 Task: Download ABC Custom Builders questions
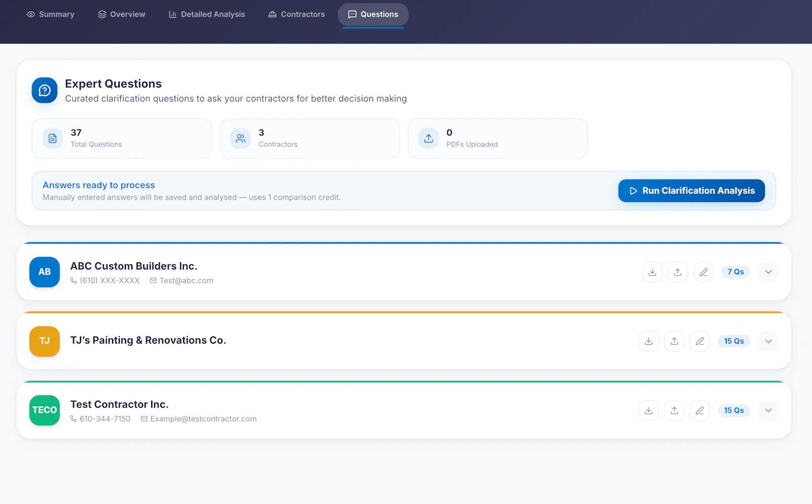(x=652, y=272)
